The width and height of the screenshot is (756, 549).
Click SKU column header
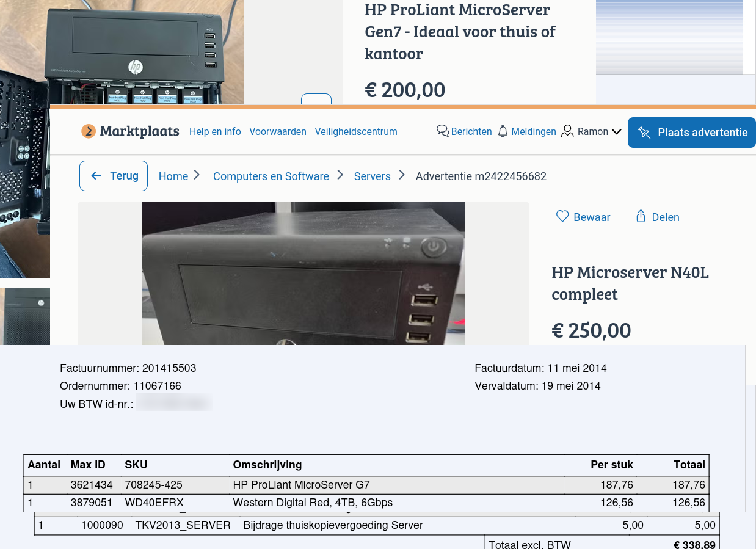point(136,465)
